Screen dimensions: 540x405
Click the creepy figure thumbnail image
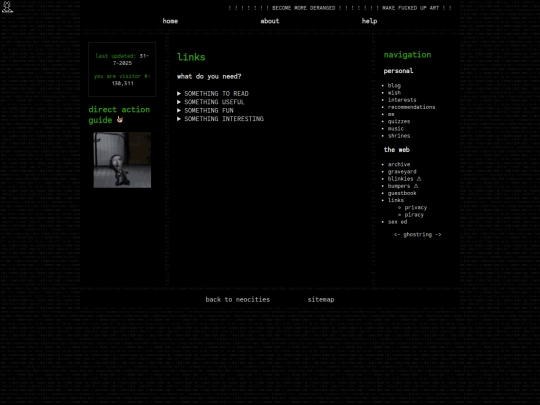pos(122,160)
